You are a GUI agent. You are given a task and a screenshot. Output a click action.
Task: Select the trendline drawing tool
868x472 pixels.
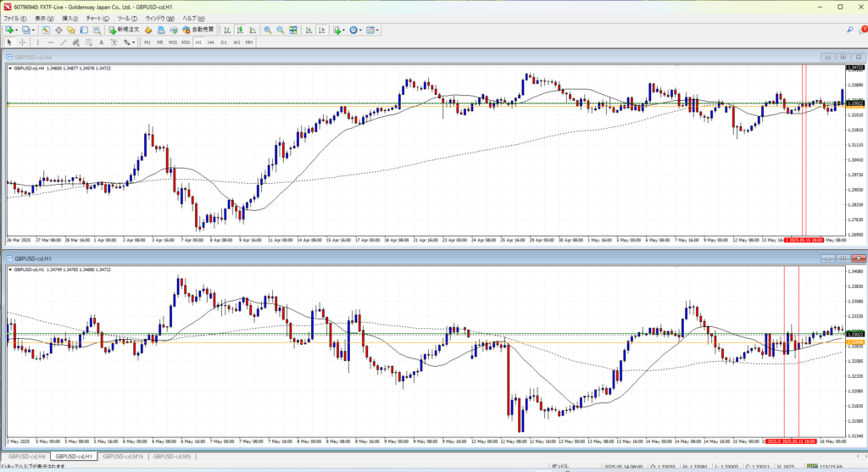point(64,42)
